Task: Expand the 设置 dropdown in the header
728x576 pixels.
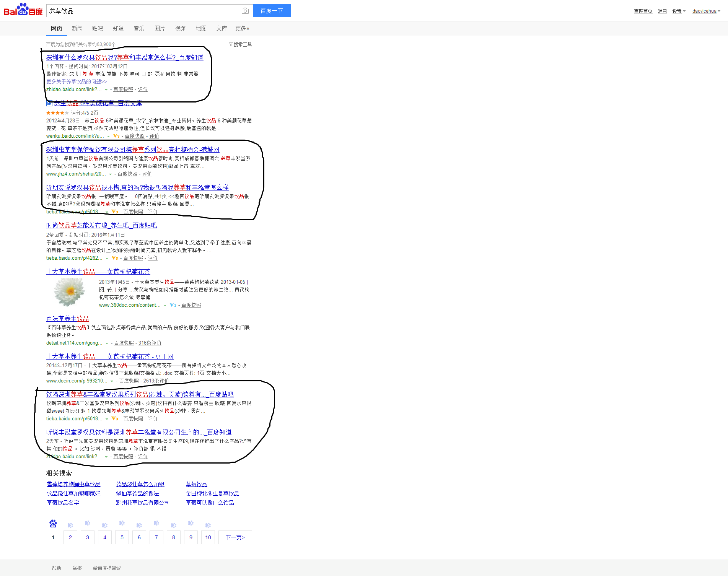Action: click(x=679, y=11)
